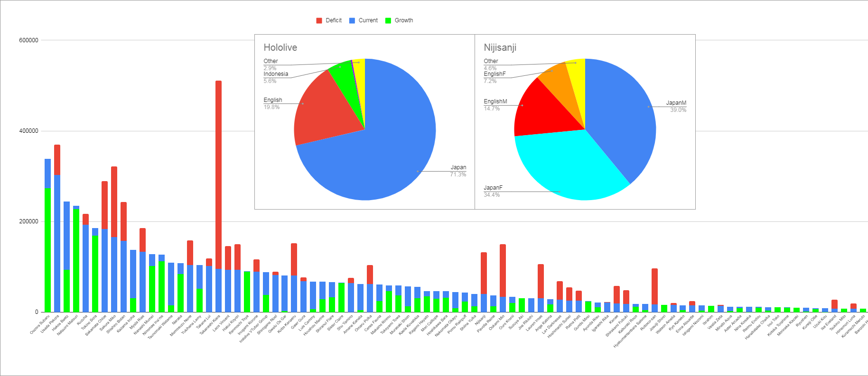Click the Hoshimachi Suisei axis label

tap(560, 327)
